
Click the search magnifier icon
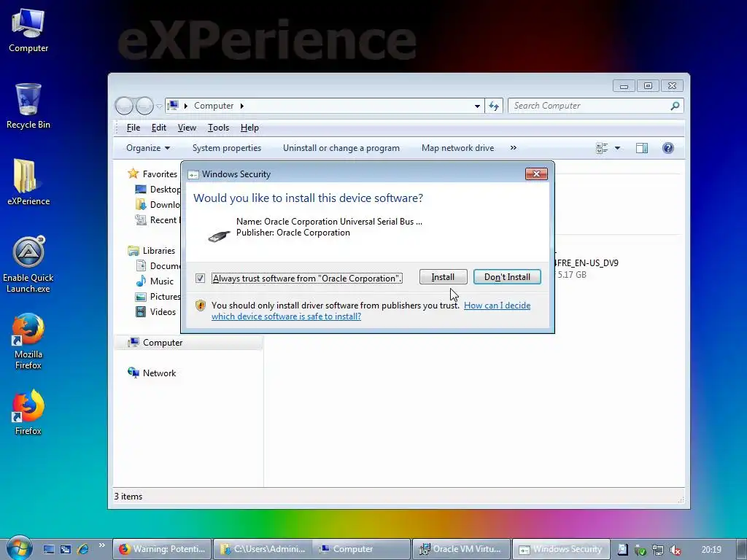675,106
